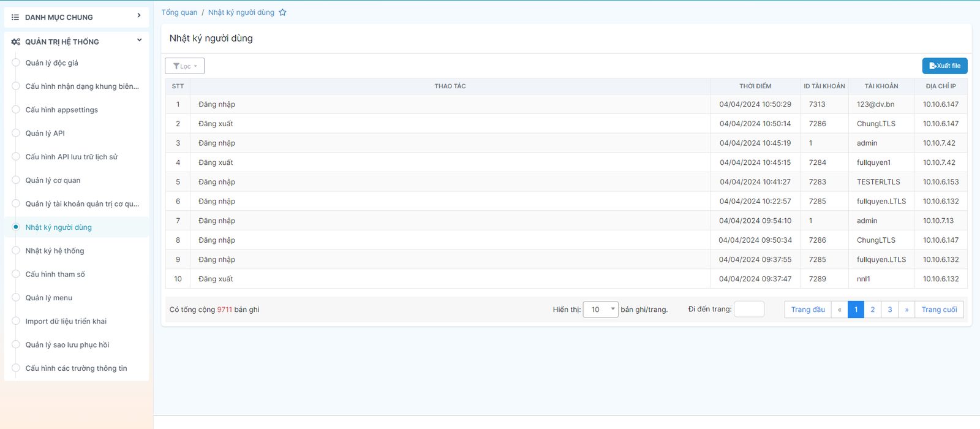980x429 pixels.
Task: Open the Lọc filter dropdown
Action: click(184, 66)
